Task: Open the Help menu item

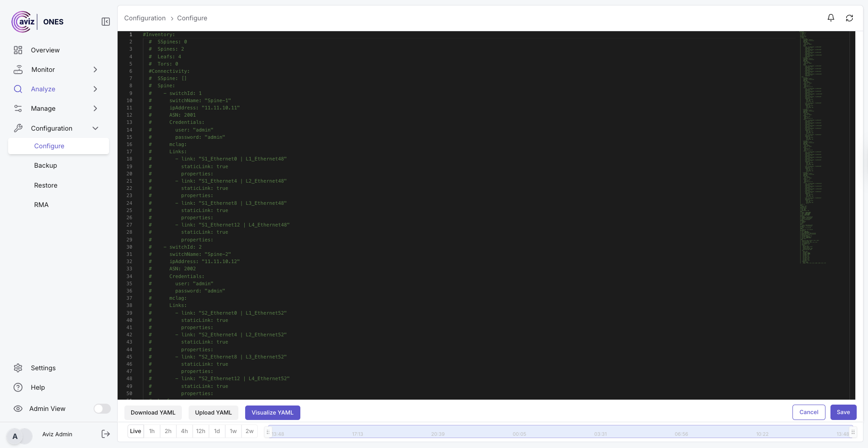Action: point(38,387)
